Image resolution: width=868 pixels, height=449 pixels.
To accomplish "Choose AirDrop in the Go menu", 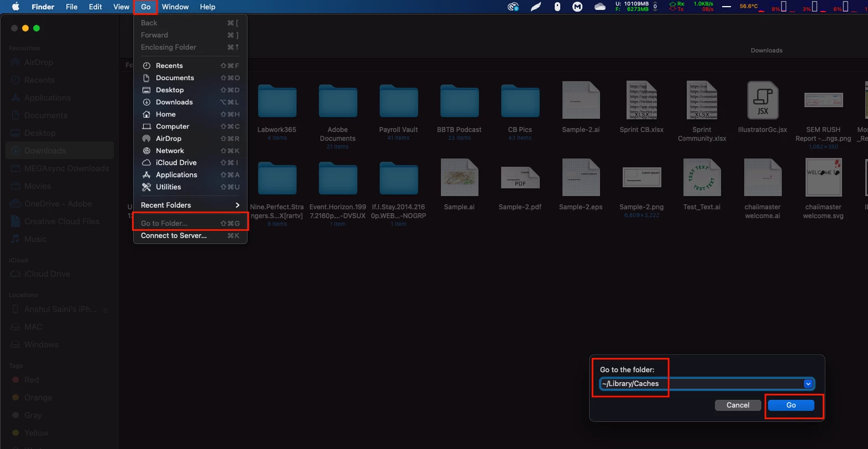I will pos(190,139).
